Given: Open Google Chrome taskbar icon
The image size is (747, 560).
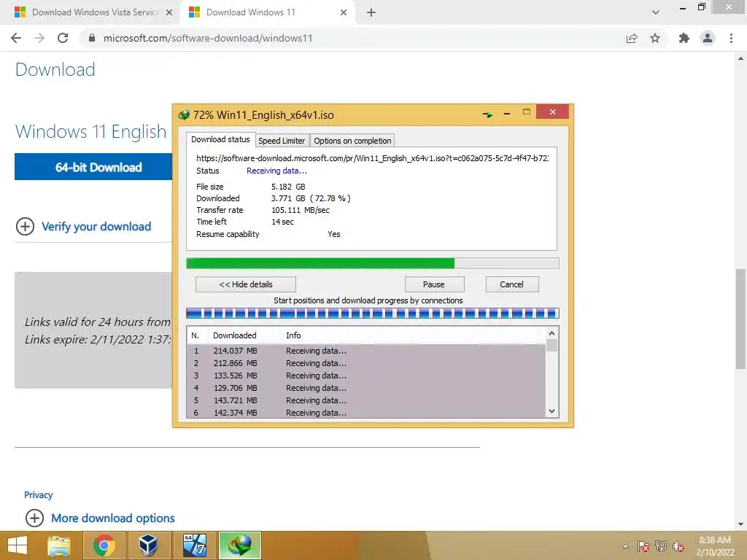Looking at the screenshot, I should 104,545.
